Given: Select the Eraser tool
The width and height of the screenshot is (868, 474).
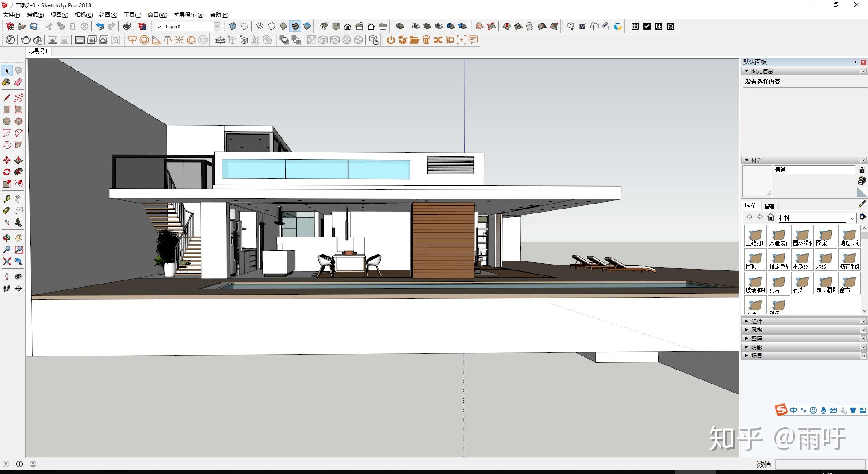Looking at the screenshot, I should coord(19,82).
